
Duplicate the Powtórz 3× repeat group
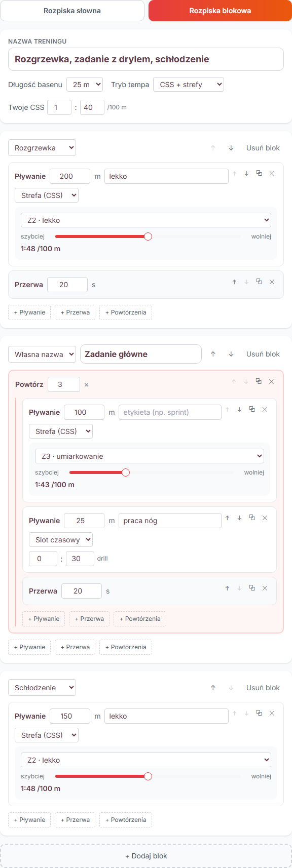click(x=259, y=381)
